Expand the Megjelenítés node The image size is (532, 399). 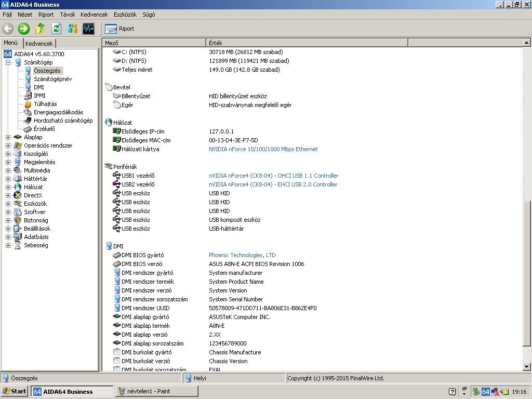click(x=8, y=162)
